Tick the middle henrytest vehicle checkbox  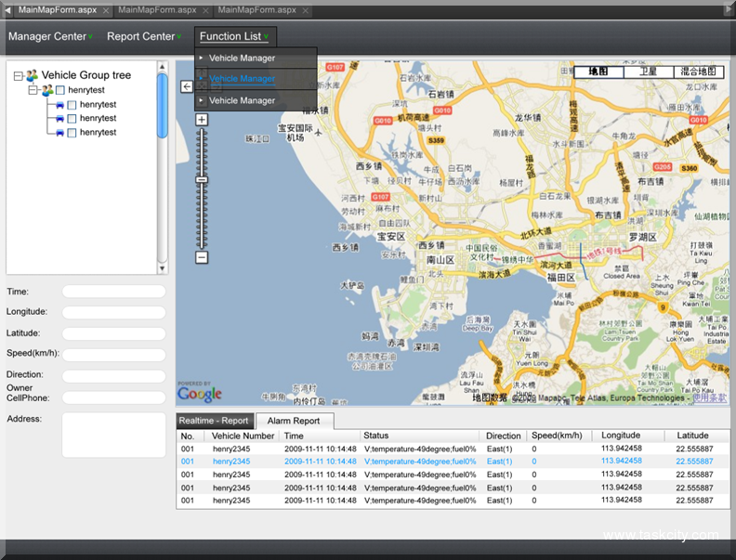pos(72,119)
